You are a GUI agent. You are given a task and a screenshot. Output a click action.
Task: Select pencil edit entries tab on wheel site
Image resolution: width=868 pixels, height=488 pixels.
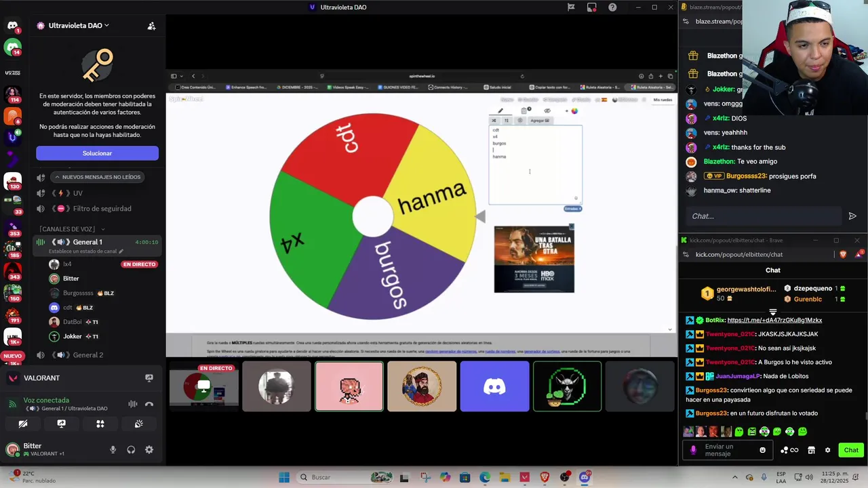500,110
